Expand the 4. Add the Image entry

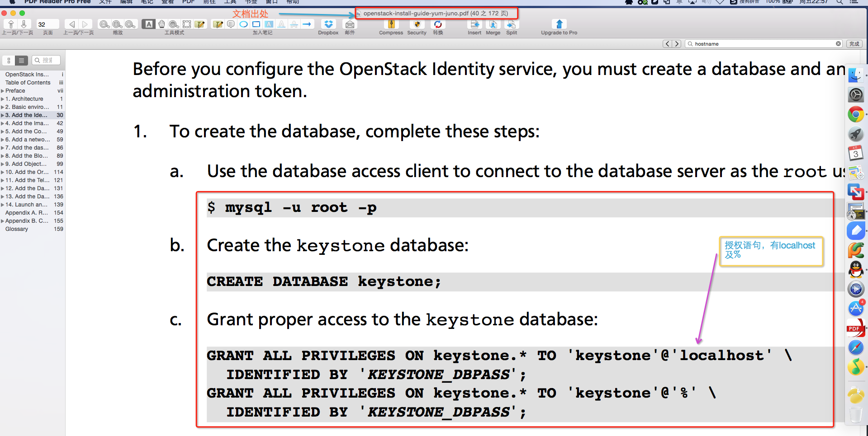pyautogui.click(x=3, y=123)
